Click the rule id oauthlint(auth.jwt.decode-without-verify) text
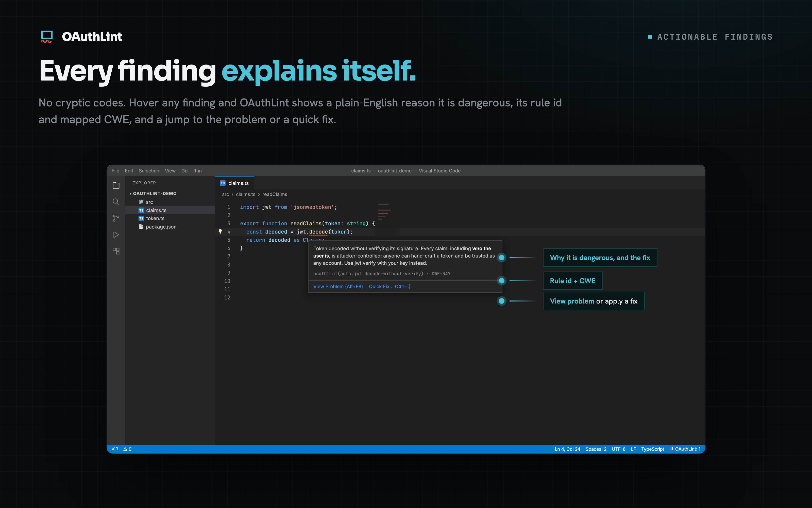Viewport: 812px width, 508px height. [368, 274]
